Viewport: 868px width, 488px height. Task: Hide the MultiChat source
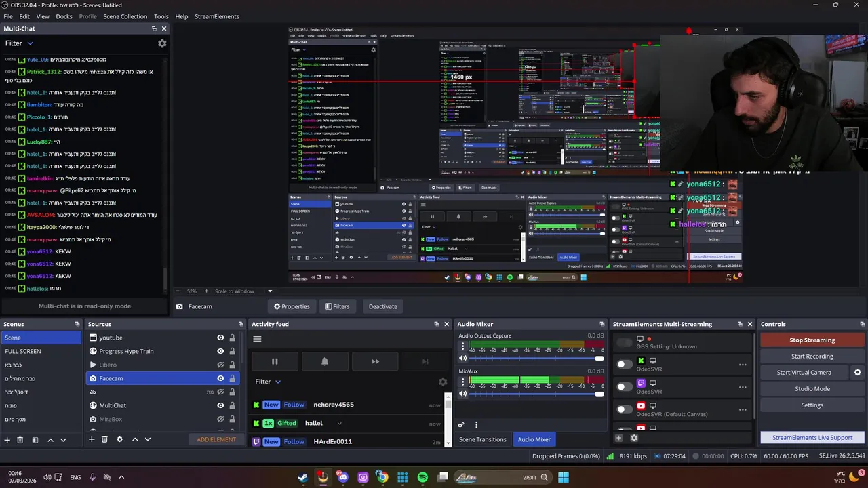[x=220, y=405]
